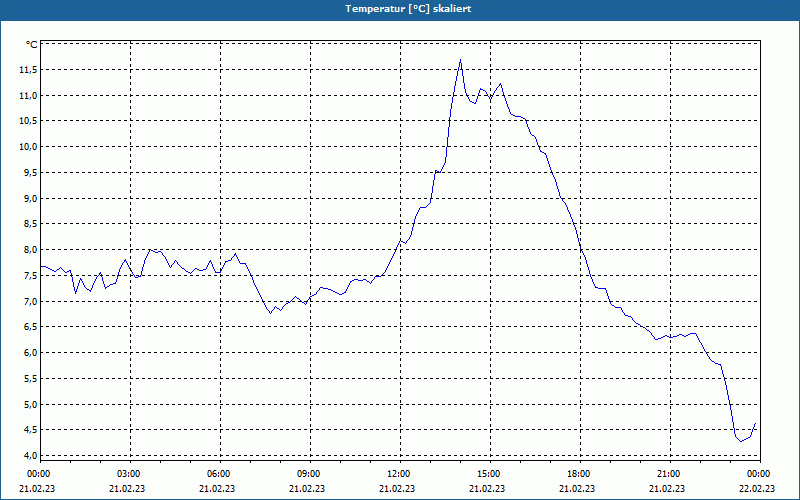Pick the "6,5" y-axis value
The height and width of the screenshot is (500, 800).
[x=30, y=327]
